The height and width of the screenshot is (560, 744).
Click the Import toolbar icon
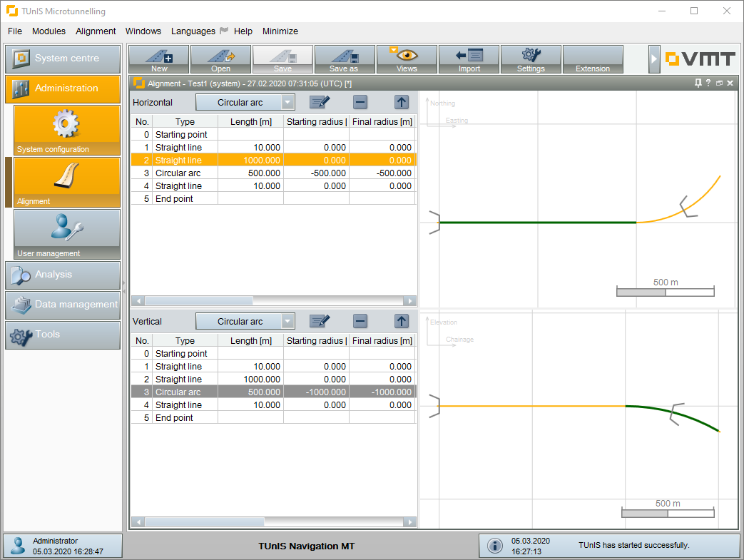469,59
